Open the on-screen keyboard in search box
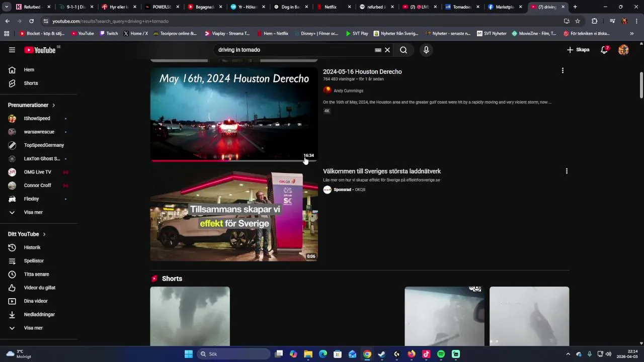The width and height of the screenshot is (644, 362). coord(378,50)
